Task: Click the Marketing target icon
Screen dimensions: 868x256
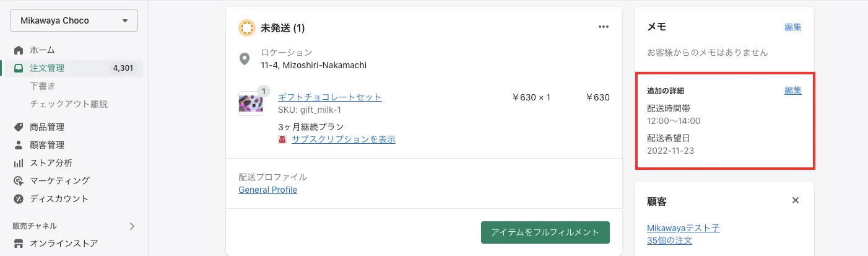Action: (19, 181)
